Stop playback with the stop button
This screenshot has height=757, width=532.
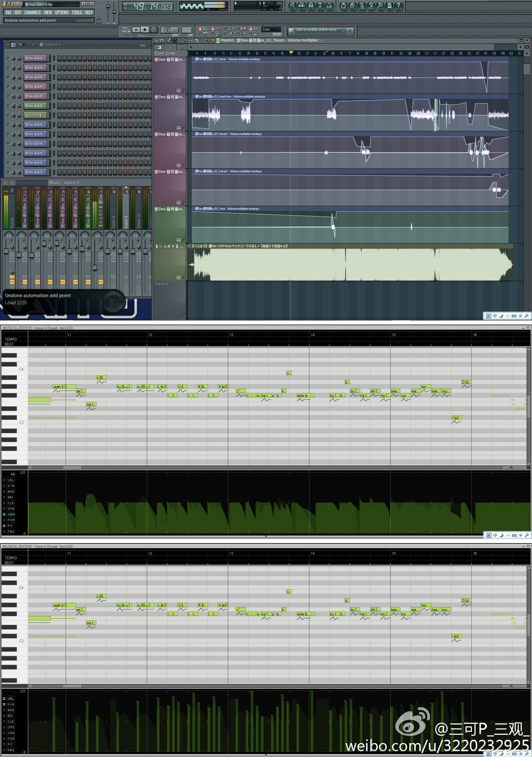point(145,30)
